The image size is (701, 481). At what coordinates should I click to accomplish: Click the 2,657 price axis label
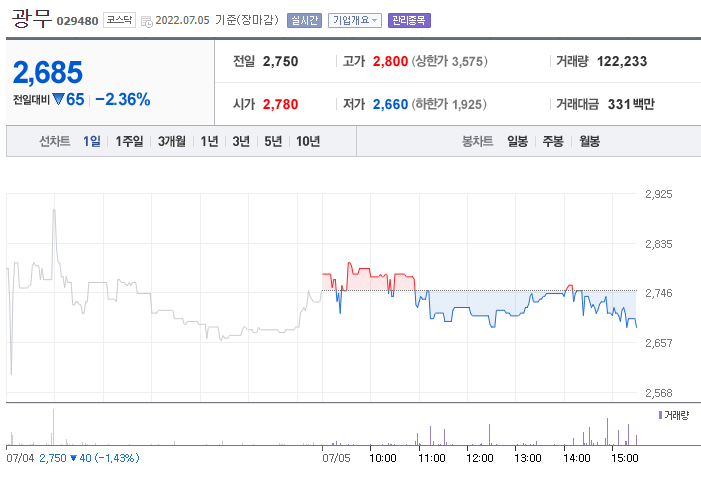click(659, 343)
